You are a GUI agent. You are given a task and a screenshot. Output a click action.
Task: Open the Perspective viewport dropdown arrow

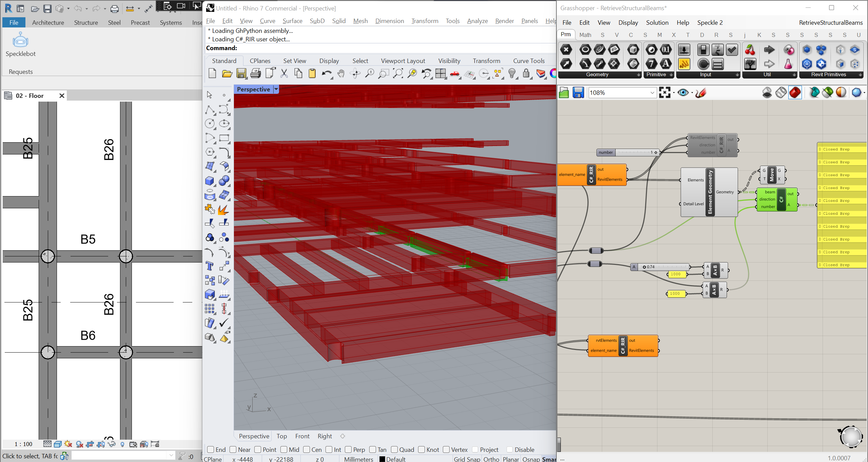click(x=276, y=89)
